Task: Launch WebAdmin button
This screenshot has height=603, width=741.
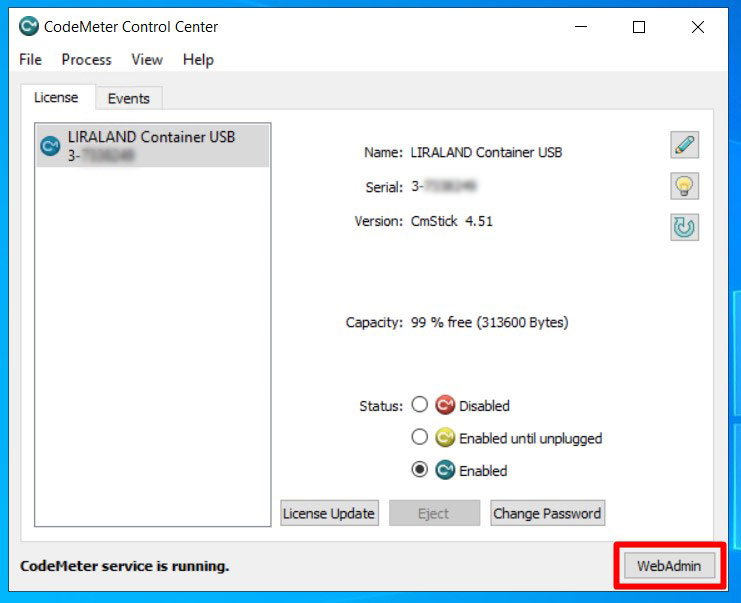Action: click(669, 566)
